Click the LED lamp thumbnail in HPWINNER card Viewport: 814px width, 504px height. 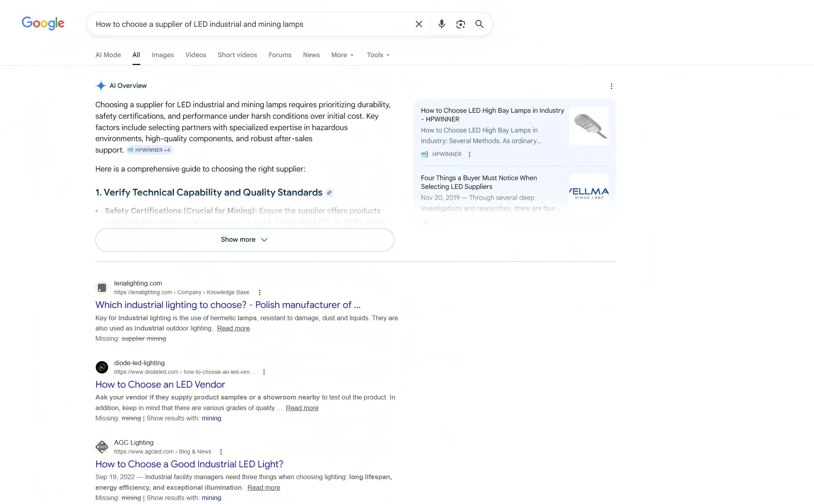tap(589, 126)
